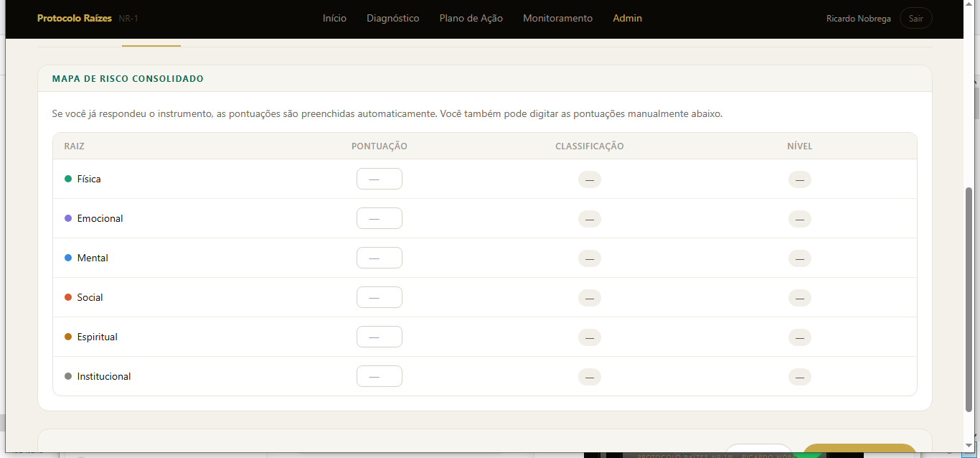Viewport: 980px width, 458px height.
Task: Click the Mapa de Risco Consolidado heading
Action: click(x=128, y=79)
